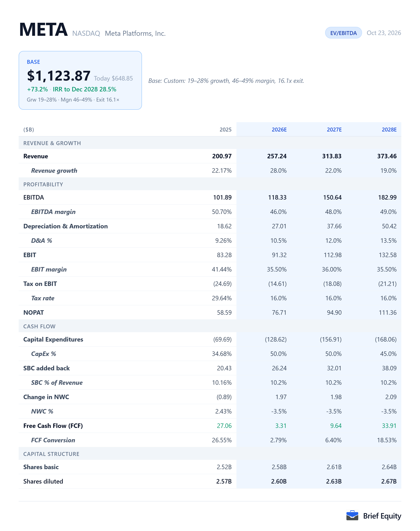Click 2025 change in NWC (0.89)

point(224,397)
